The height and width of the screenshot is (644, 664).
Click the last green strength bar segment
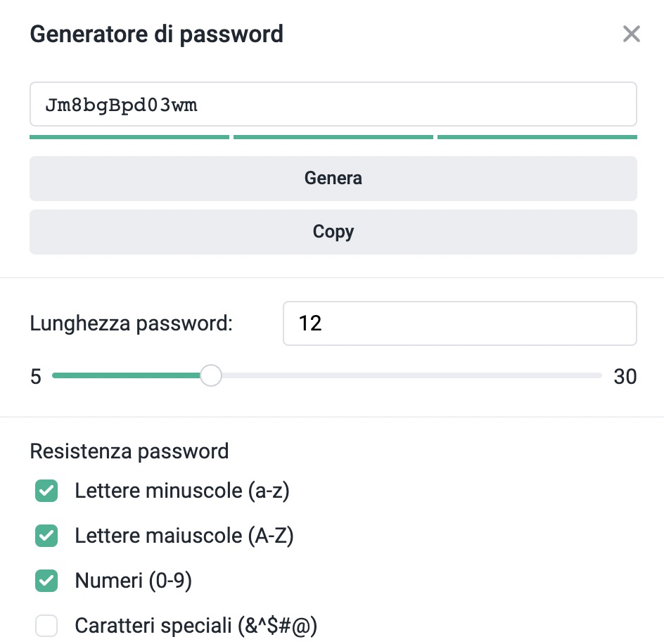(x=537, y=136)
